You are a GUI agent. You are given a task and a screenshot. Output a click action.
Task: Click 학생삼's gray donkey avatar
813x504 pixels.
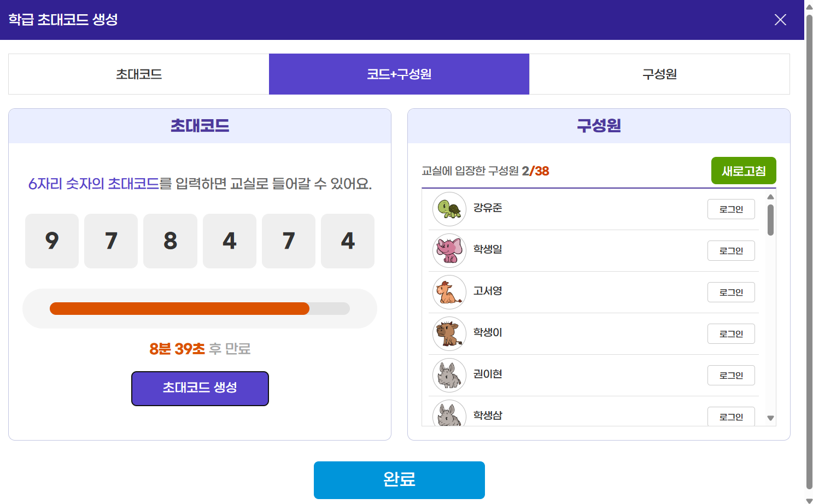pyautogui.click(x=449, y=413)
